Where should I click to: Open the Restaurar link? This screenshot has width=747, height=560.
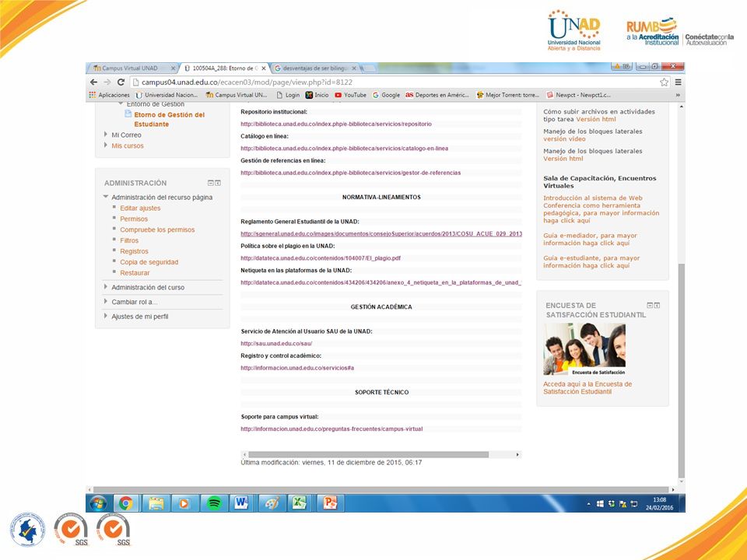pos(135,273)
